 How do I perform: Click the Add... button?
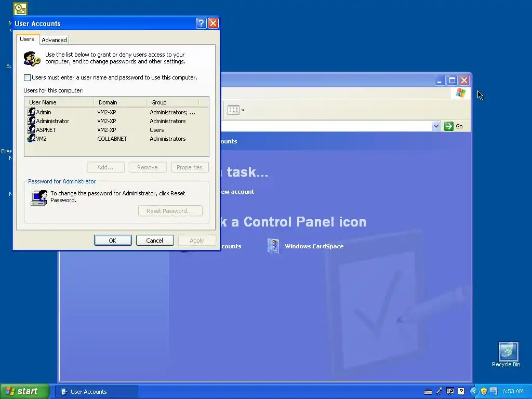[105, 167]
